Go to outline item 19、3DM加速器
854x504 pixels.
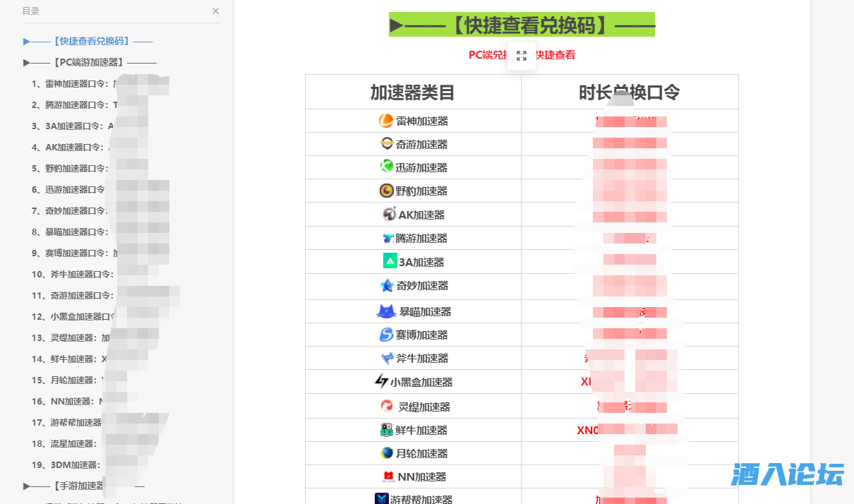[66, 464]
